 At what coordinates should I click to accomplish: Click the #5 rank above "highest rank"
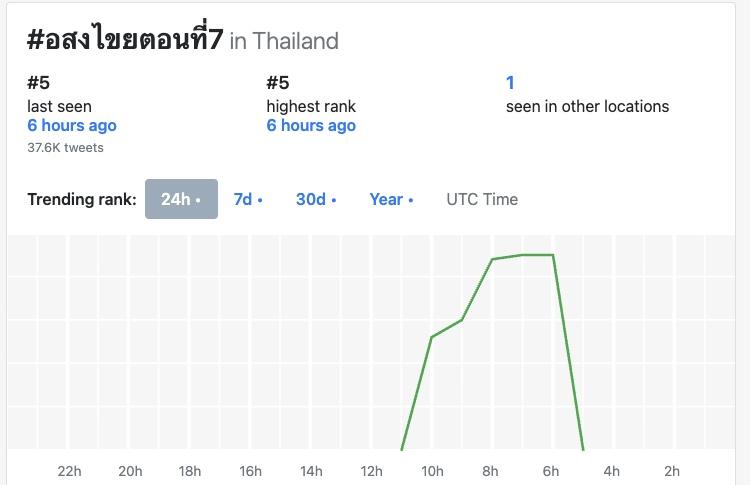click(x=277, y=83)
